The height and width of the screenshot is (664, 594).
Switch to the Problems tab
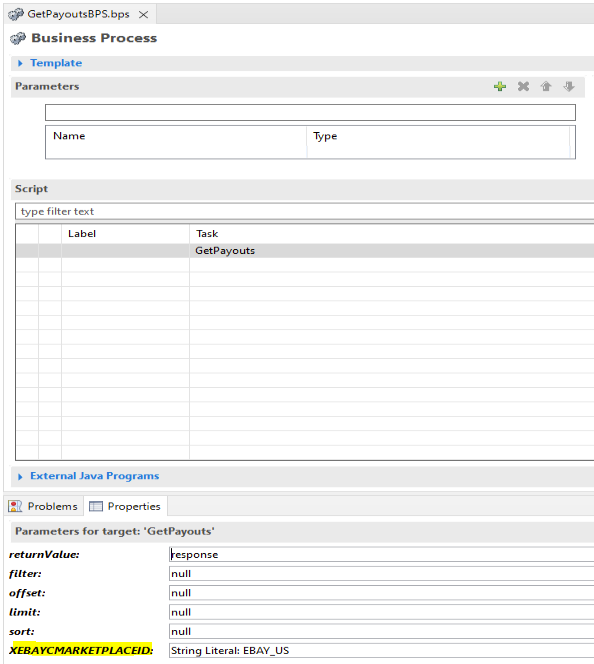43,506
